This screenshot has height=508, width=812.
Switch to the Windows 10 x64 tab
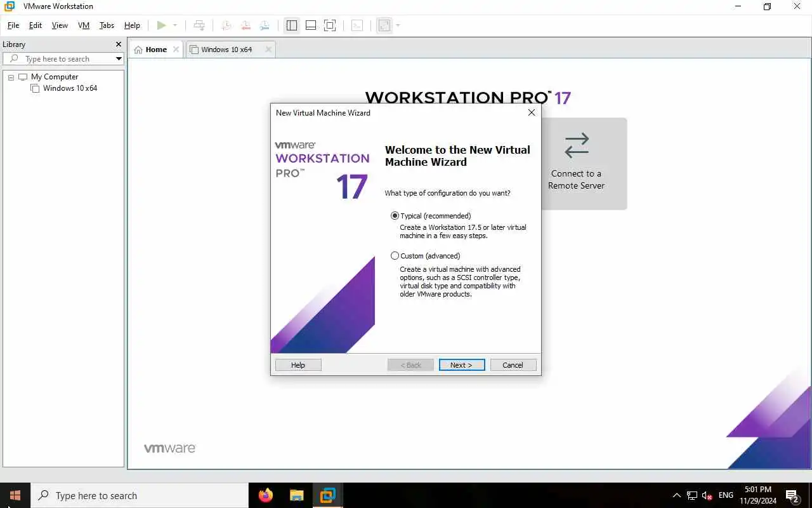pos(226,50)
